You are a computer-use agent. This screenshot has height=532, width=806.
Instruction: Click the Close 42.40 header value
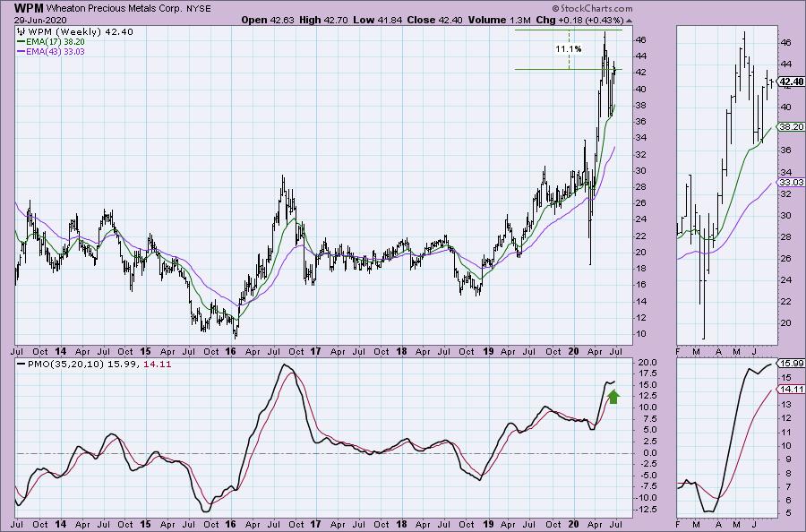[434, 20]
